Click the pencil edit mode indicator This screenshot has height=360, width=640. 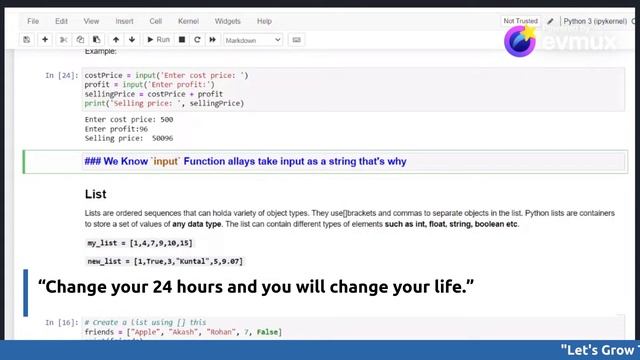click(550, 21)
